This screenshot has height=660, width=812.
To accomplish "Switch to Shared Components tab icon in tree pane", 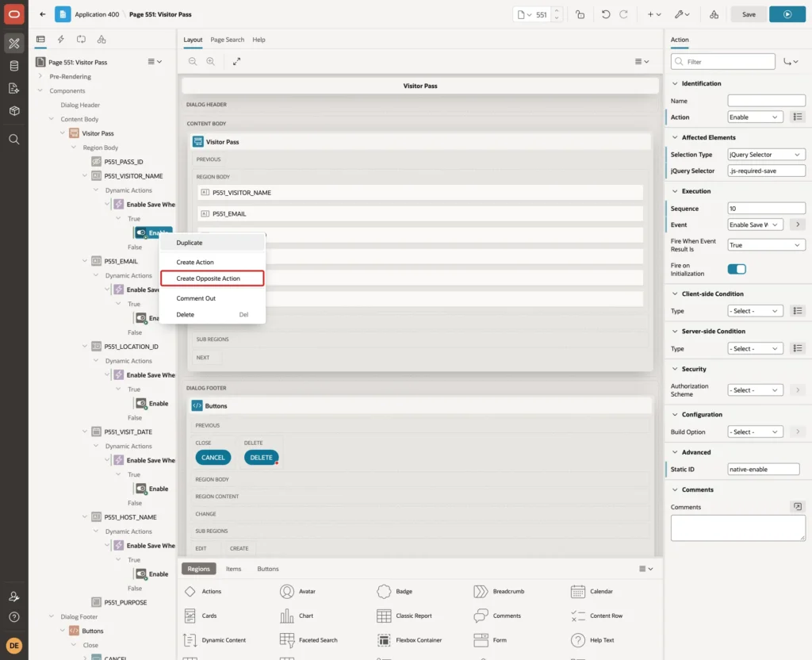I will (101, 40).
